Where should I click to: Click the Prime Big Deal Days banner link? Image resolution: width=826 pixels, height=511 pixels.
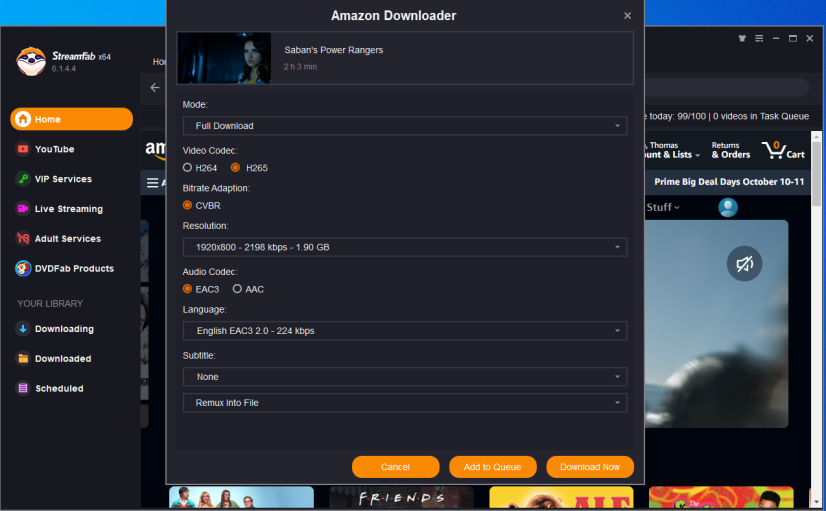(x=729, y=182)
